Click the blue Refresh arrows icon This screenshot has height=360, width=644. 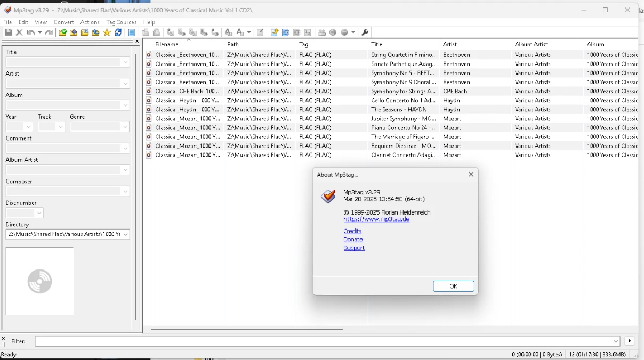pyautogui.click(x=118, y=32)
